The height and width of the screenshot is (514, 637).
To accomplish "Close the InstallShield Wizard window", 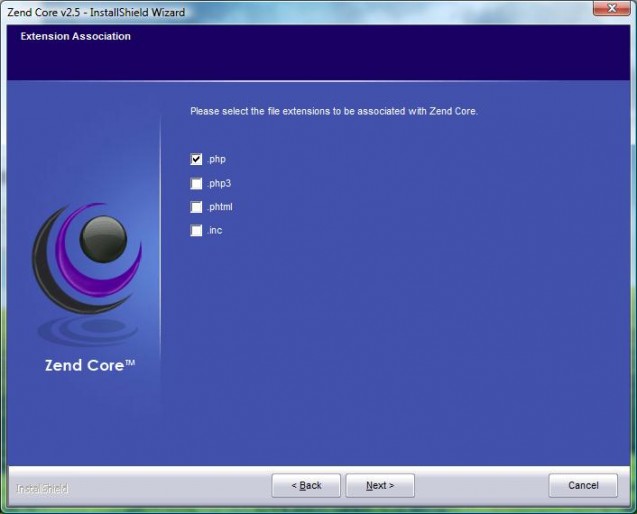I will [x=612, y=8].
